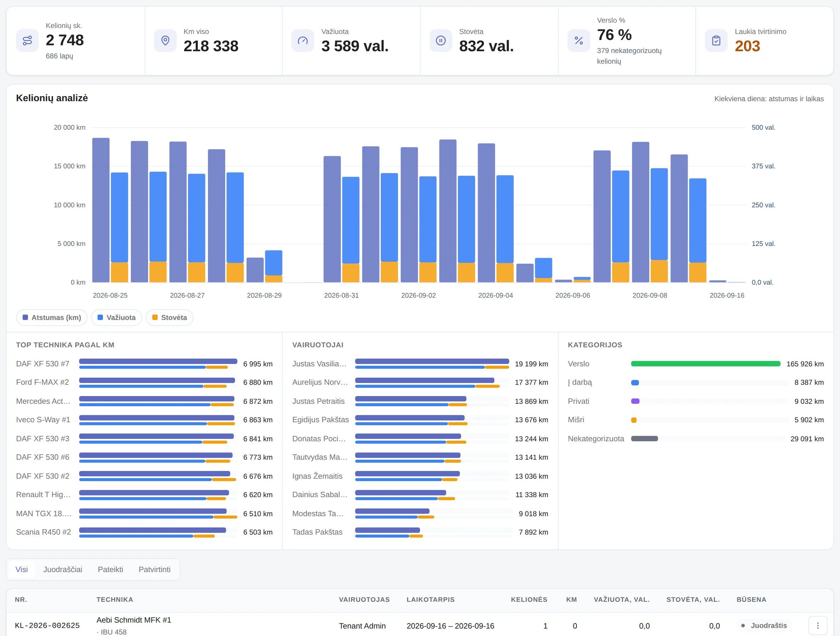840x636 pixels.
Task: Click the 29 091 km category value
Action: click(807, 439)
